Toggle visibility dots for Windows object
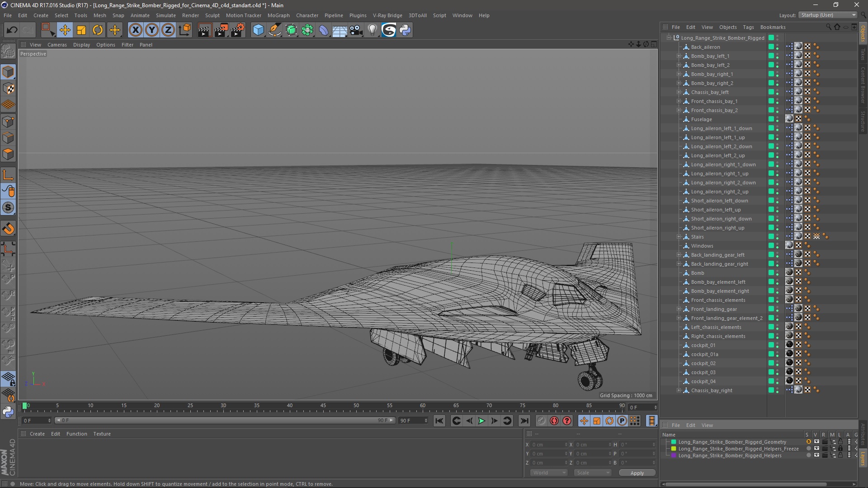Screen dimensions: 868x488 777,246
